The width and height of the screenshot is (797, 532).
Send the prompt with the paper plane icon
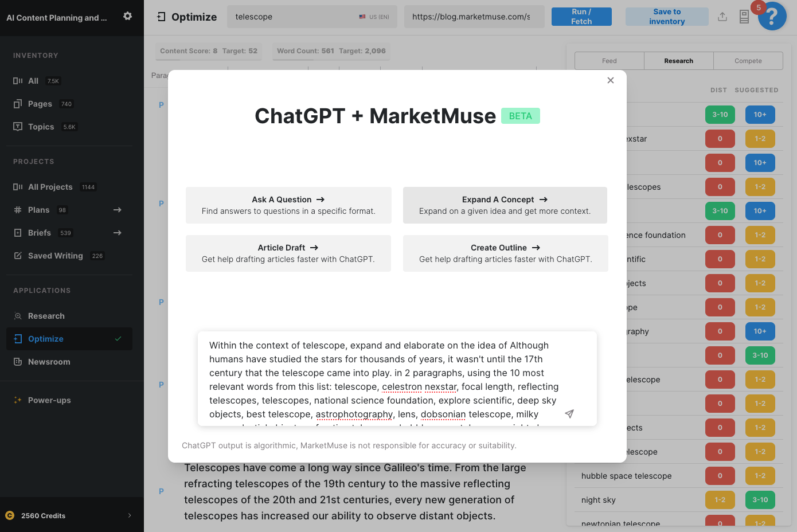569,414
